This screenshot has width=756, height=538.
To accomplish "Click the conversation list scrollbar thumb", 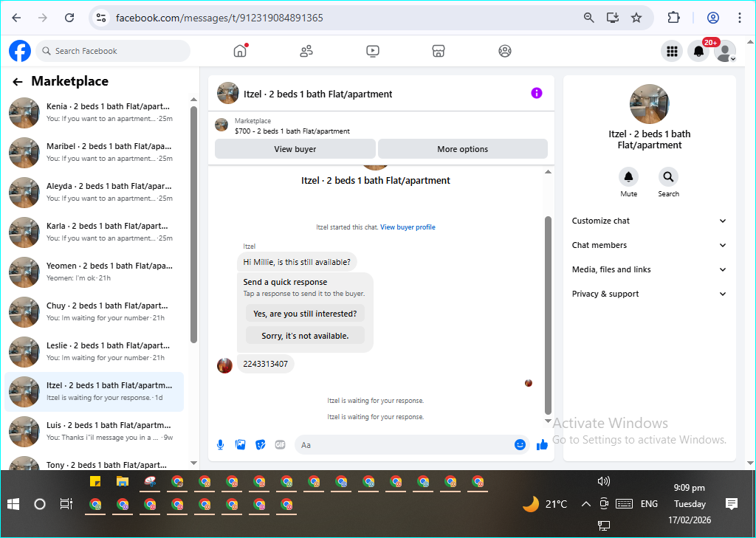I will tap(194, 224).
